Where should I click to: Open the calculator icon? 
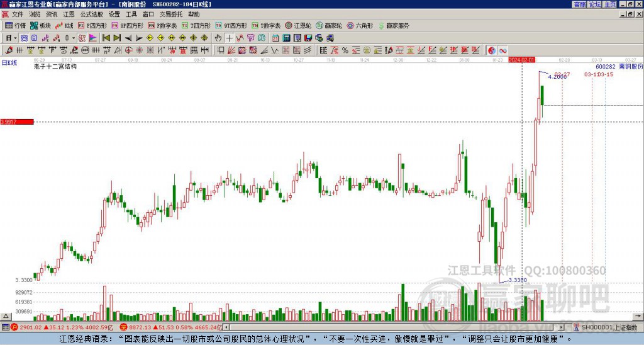286,38
